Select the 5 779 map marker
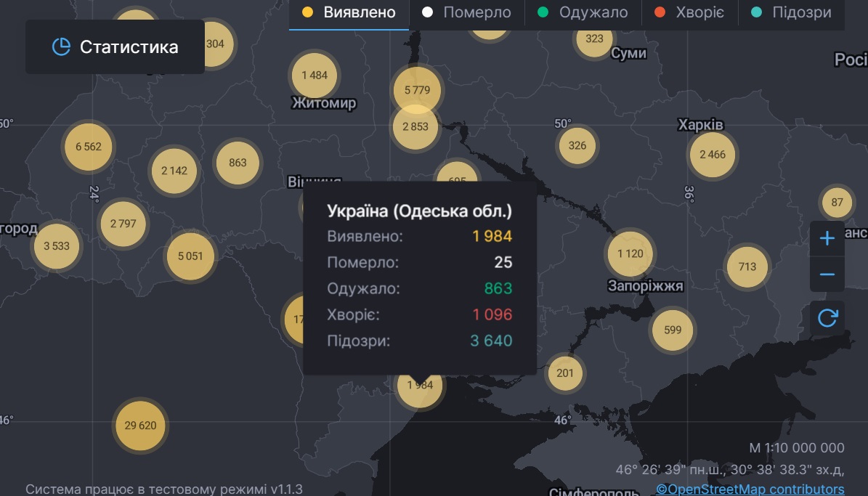The image size is (868, 496). tap(416, 90)
